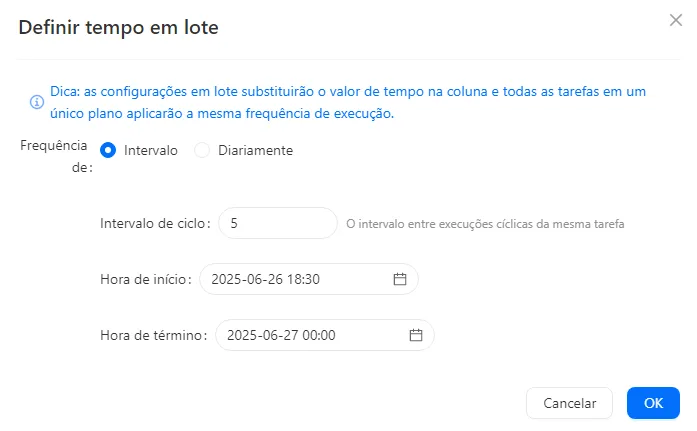
Task: Click the Intervalo label text
Action: click(x=151, y=150)
